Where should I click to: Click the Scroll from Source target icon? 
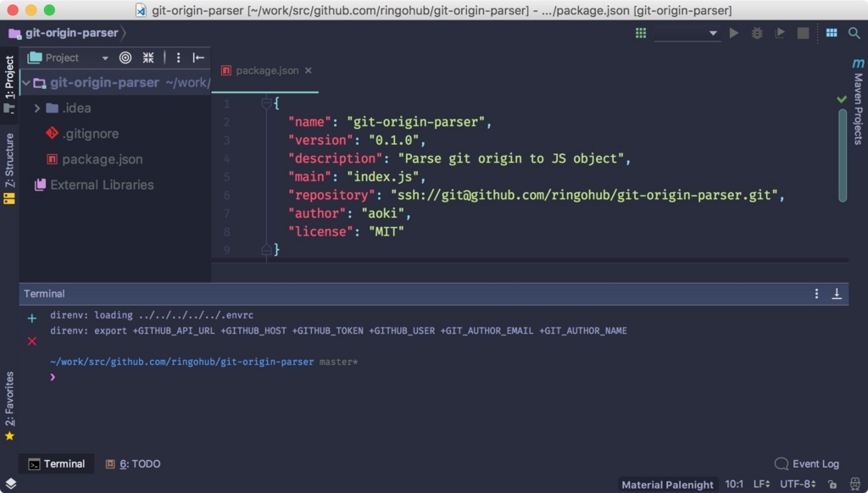[125, 58]
